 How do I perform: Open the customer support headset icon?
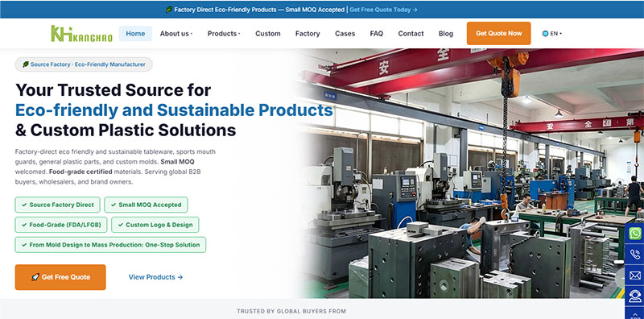click(x=634, y=295)
